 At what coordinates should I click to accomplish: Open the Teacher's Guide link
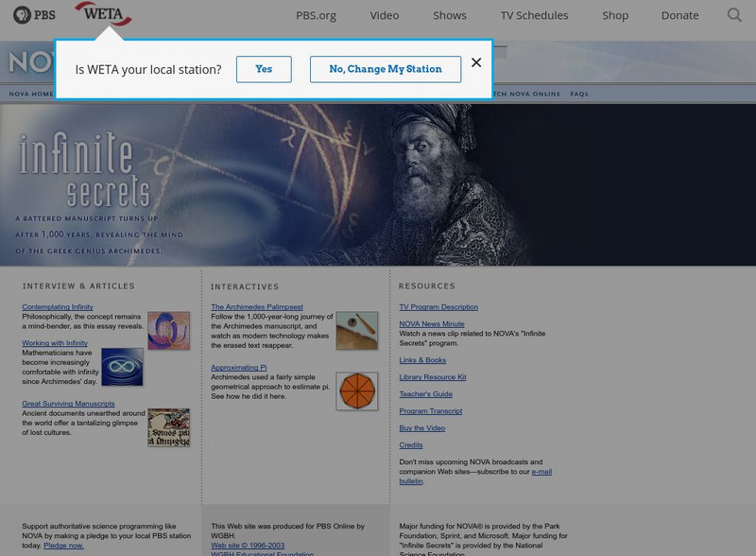point(426,393)
